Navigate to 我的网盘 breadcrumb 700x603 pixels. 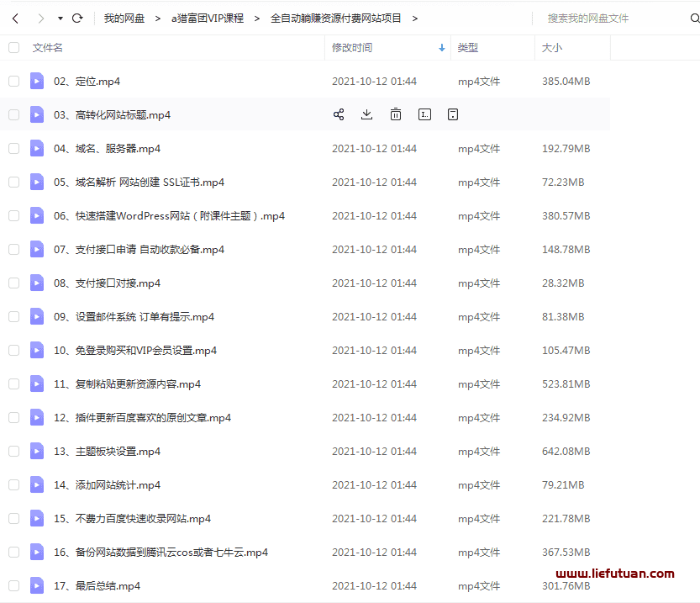coord(124,19)
